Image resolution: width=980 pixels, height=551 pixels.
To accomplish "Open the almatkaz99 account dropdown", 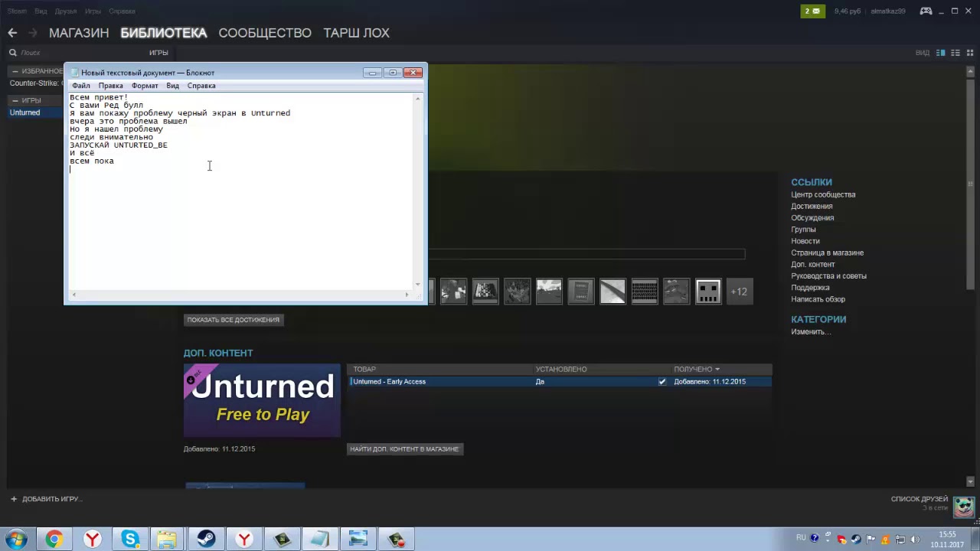I will (x=888, y=11).
